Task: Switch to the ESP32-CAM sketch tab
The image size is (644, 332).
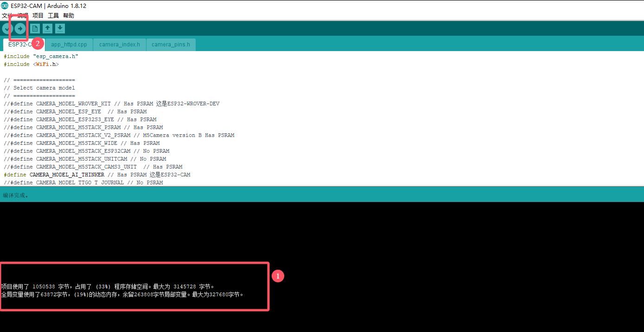Action: (24, 45)
